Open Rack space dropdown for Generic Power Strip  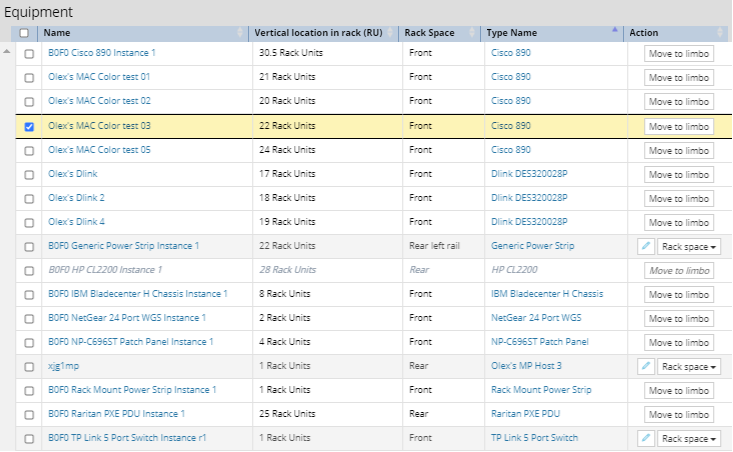click(689, 247)
